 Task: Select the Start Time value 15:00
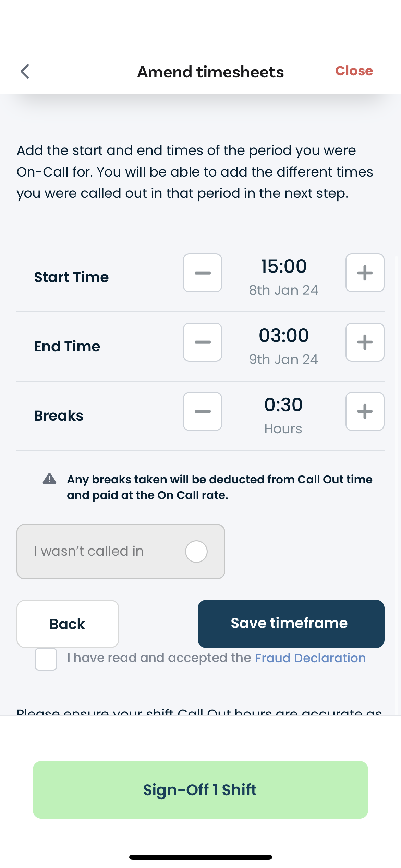pos(283,266)
